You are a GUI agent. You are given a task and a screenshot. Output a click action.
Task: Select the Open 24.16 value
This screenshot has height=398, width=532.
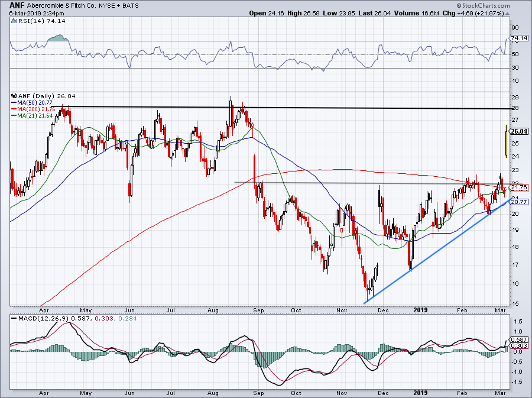267,13
